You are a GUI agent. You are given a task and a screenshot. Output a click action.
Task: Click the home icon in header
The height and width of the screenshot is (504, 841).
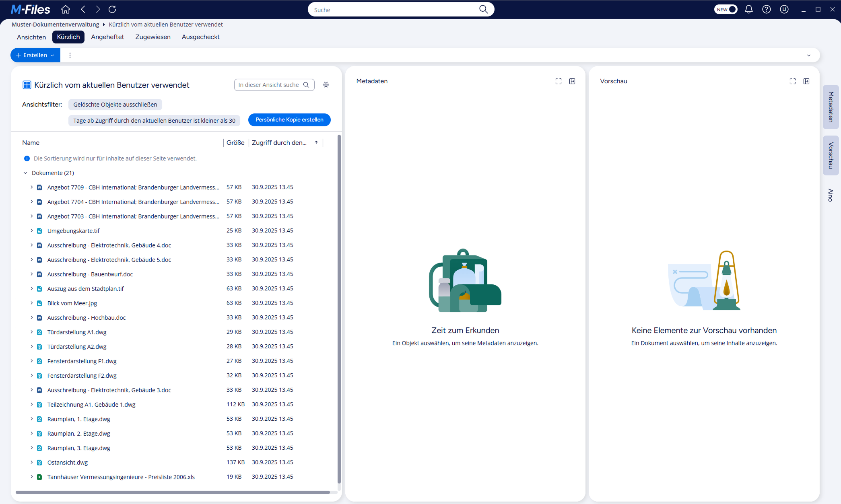pos(66,9)
